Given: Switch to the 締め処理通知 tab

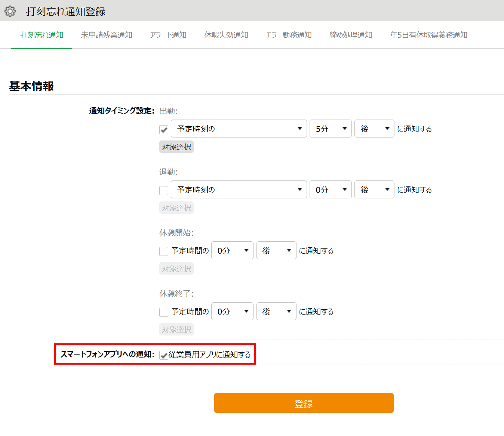Looking at the screenshot, I should click(351, 35).
